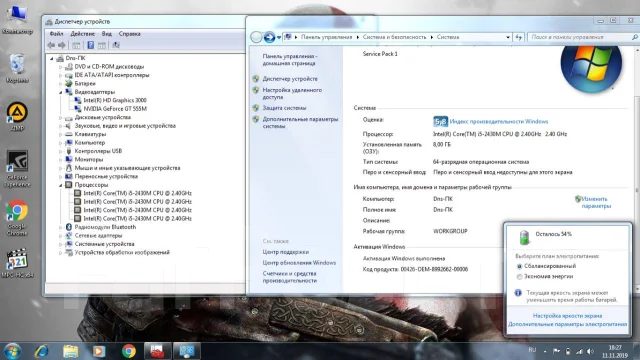640x360 pixels.
Task: Expand Дисковые устройства node
Action: (x=60, y=118)
